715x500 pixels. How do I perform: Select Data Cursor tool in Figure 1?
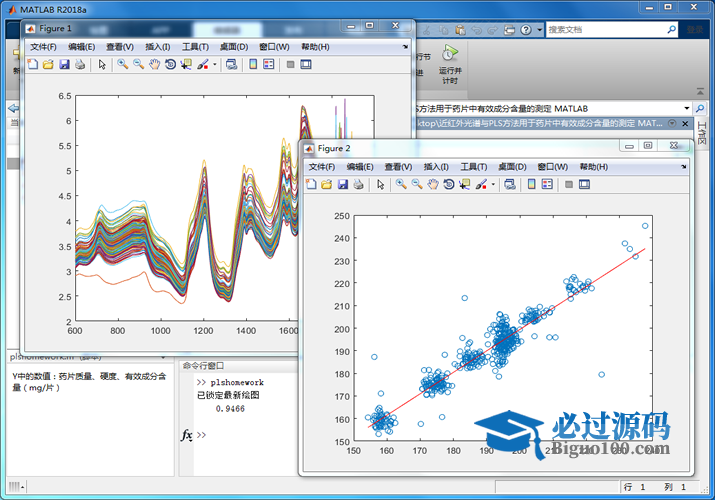point(186,64)
